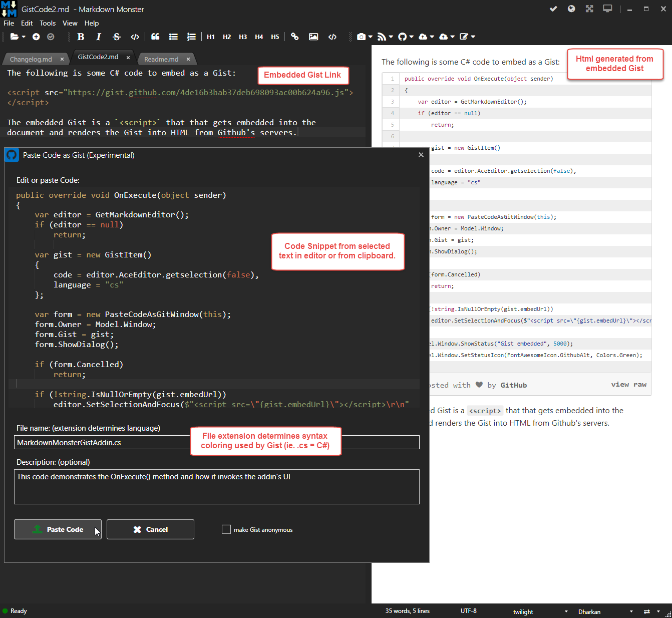The width and height of the screenshot is (672, 618).
Task: Insert a hyperlink
Action: 294,37
